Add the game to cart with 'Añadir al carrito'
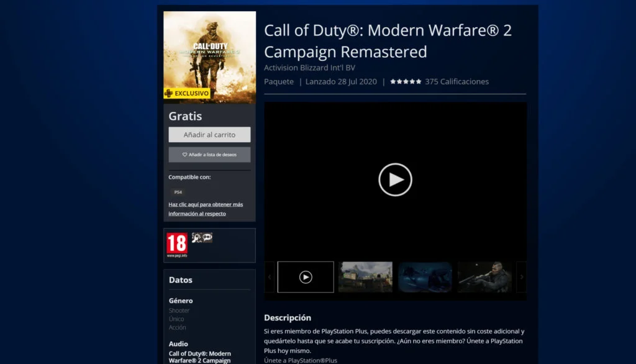636x364 pixels. point(209,135)
